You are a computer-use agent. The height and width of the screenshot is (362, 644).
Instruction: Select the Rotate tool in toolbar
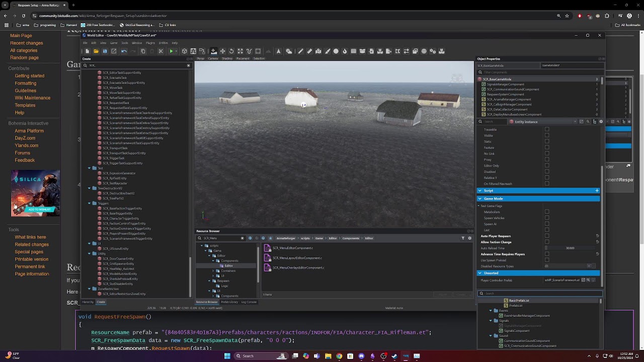click(x=231, y=51)
